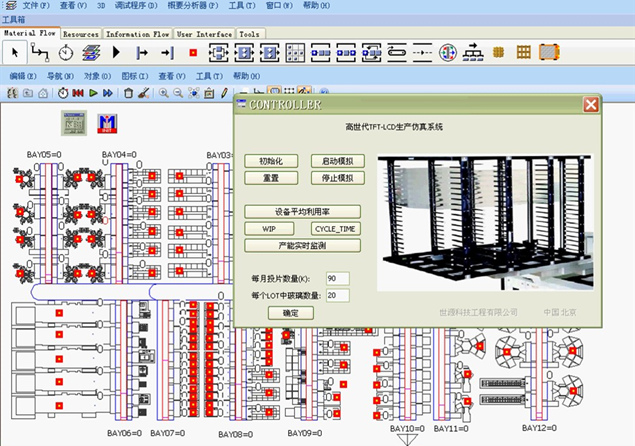Click the 初始化 button

coord(271,161)
